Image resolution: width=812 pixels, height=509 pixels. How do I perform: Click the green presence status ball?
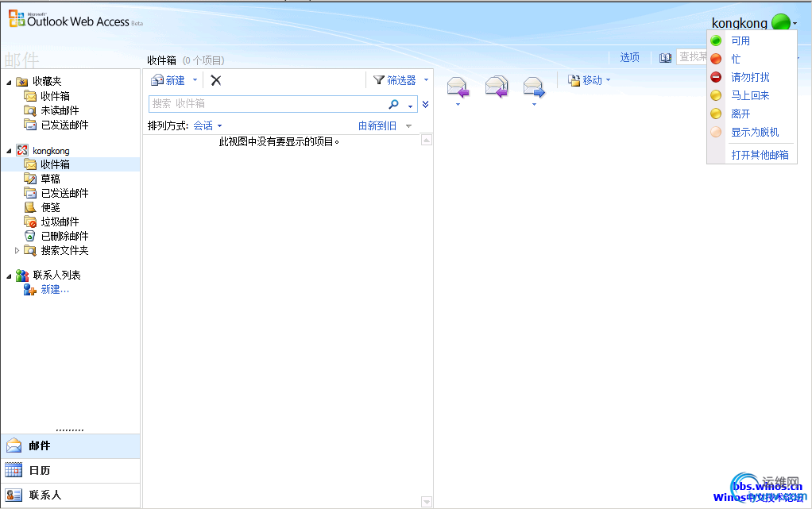pos(780,22)
